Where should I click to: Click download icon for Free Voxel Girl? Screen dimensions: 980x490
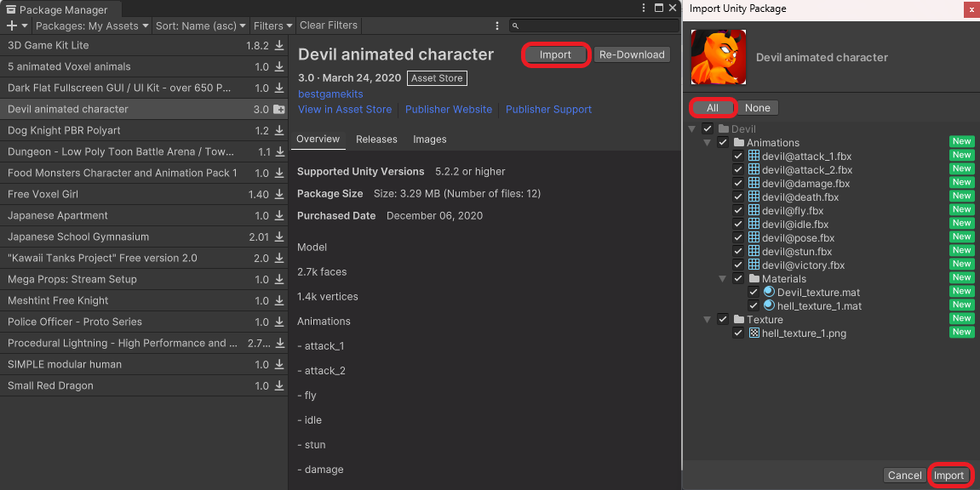tap(279, 194)
